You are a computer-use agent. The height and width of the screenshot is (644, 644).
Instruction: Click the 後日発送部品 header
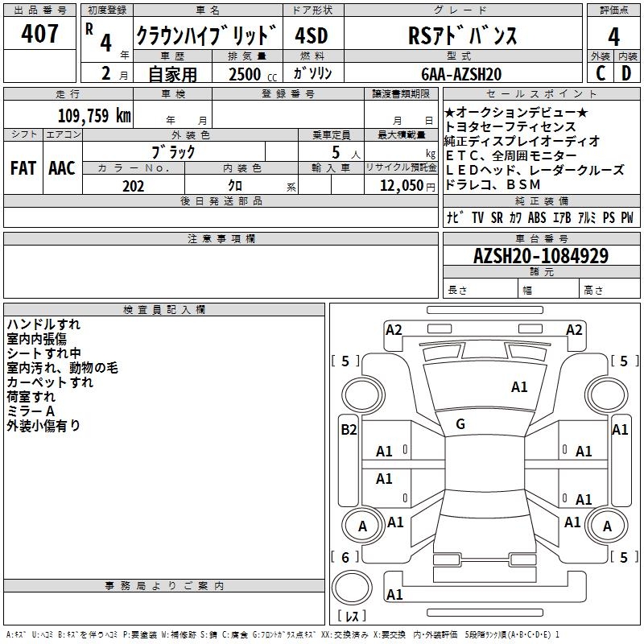pyautogui.click(x=221, y=200)
